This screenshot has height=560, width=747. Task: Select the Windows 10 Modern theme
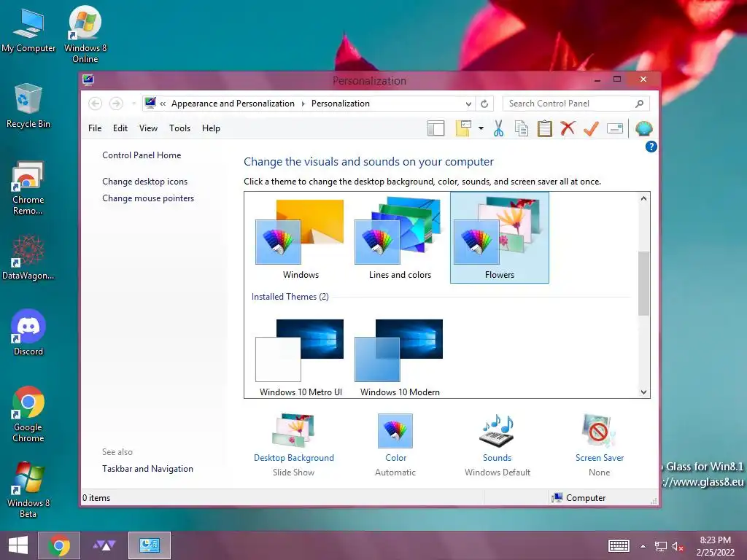pyautogui.click(x=400, y=357)
